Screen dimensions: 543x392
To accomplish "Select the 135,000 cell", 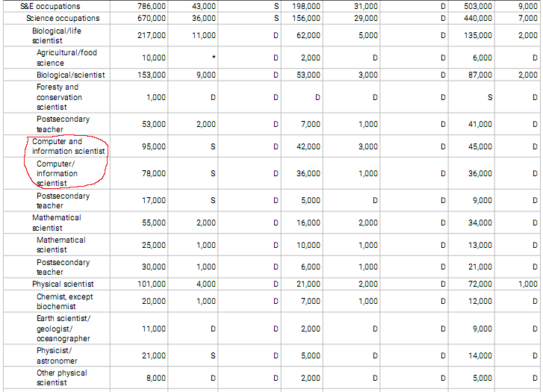I will tap(478, 35).
